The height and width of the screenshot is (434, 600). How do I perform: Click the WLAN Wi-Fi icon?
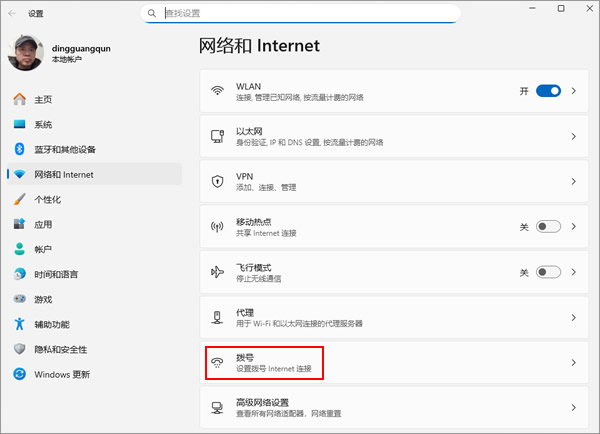point(217,91)
